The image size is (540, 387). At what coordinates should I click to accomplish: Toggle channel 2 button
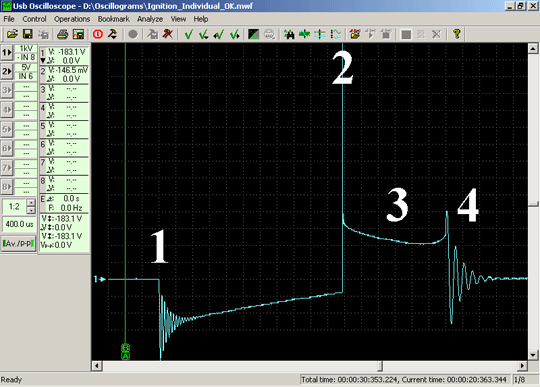click(x=7, y=71)
